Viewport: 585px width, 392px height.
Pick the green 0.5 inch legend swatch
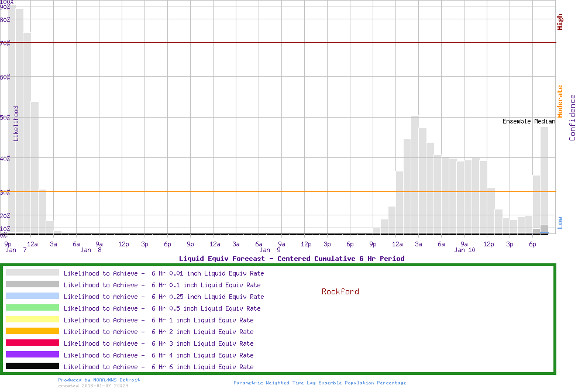pos(32,308)
